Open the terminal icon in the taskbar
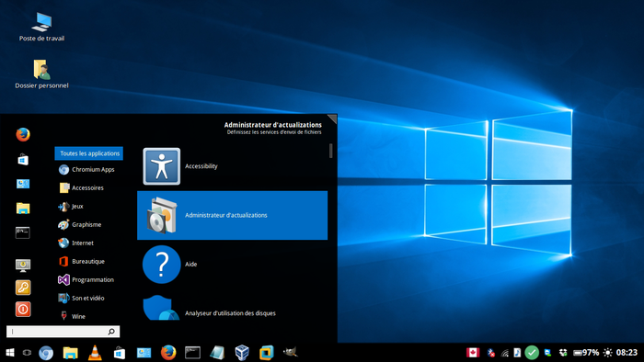 (x=192, y=353)
